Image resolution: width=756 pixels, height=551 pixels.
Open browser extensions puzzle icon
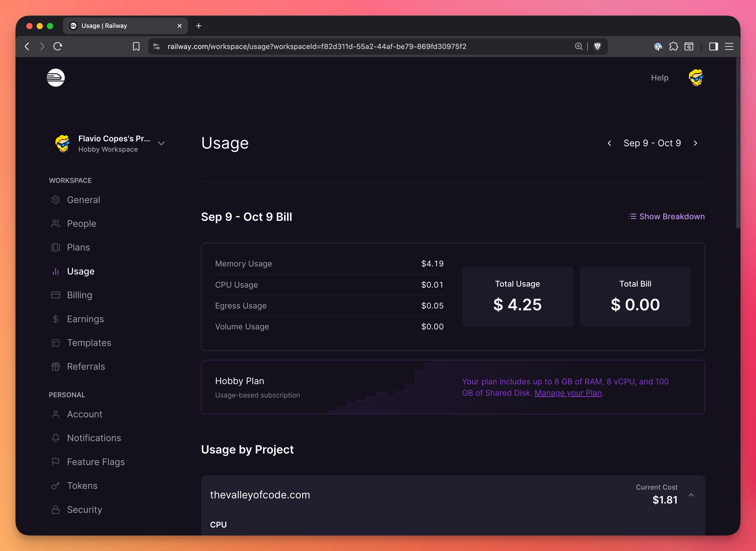[673, 46]
